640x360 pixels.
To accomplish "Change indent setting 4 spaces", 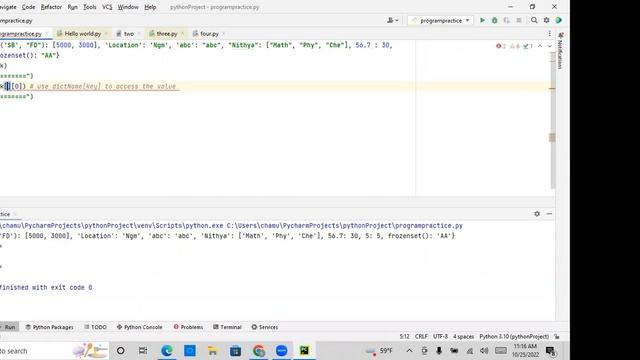I will 463,337.
